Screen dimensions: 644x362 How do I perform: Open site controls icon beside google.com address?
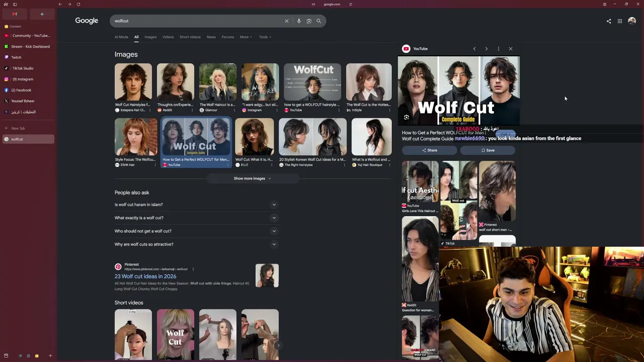point(350,4)
